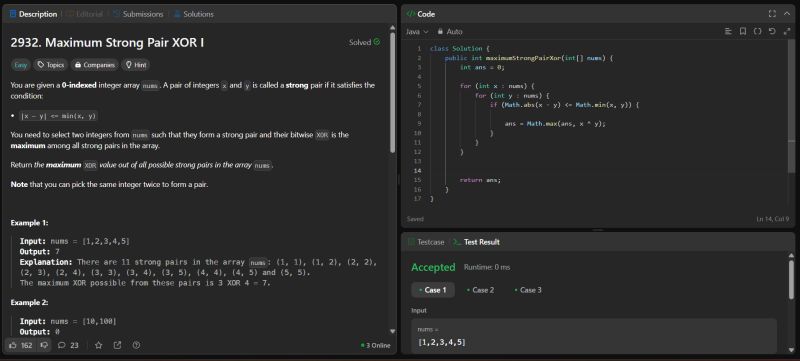
Task: Switch to the Submissions tab
Action: [x=138, y=14]
